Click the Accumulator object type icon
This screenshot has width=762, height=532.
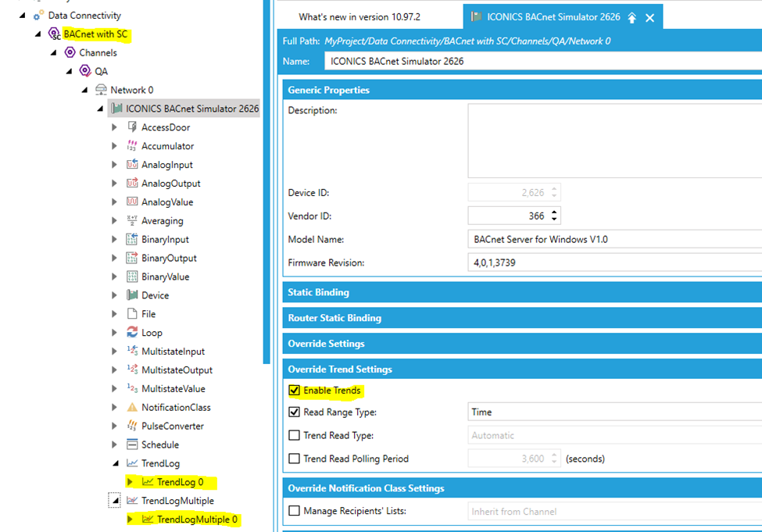pos(132,146)
